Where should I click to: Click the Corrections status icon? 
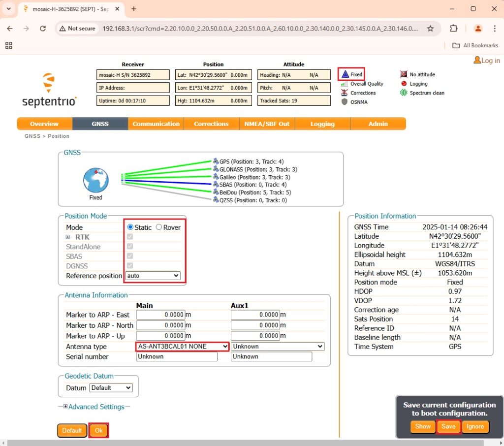(x=346, y=93)
